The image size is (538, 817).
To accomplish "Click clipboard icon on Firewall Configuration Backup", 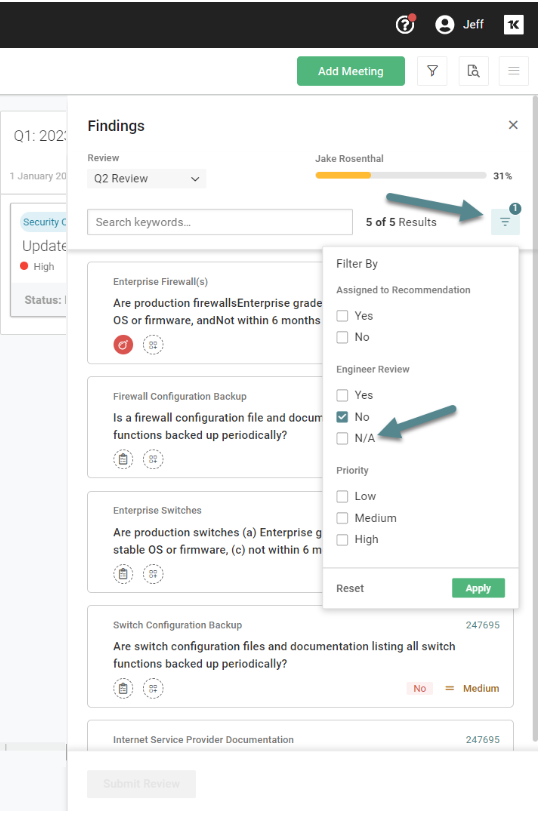I will [x=123, y=459].
